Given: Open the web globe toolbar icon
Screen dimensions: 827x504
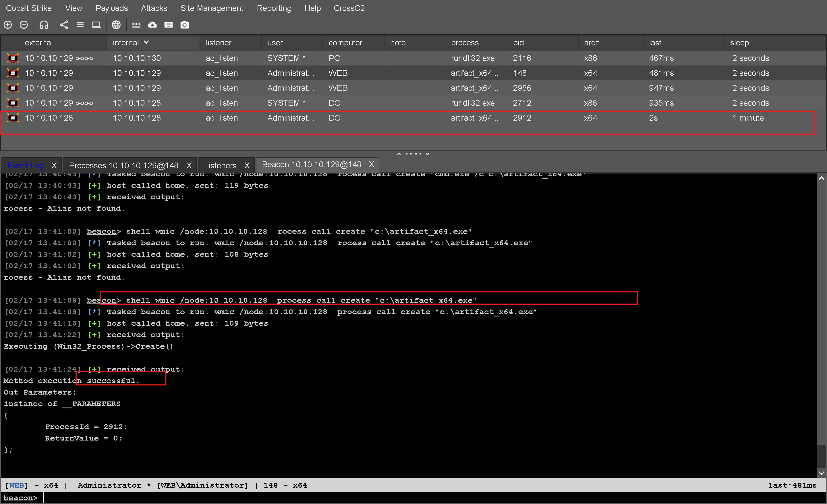Looking at the screenshot, I should 116,25.
